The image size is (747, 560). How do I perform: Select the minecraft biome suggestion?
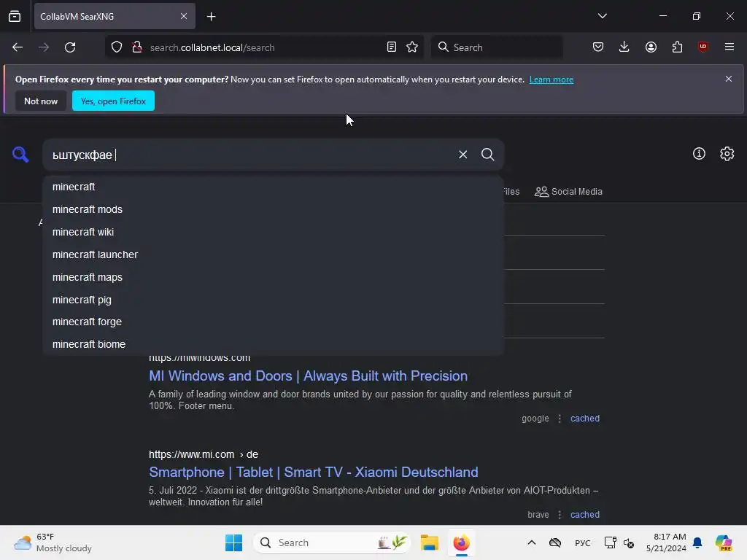[x=273, y=344]
